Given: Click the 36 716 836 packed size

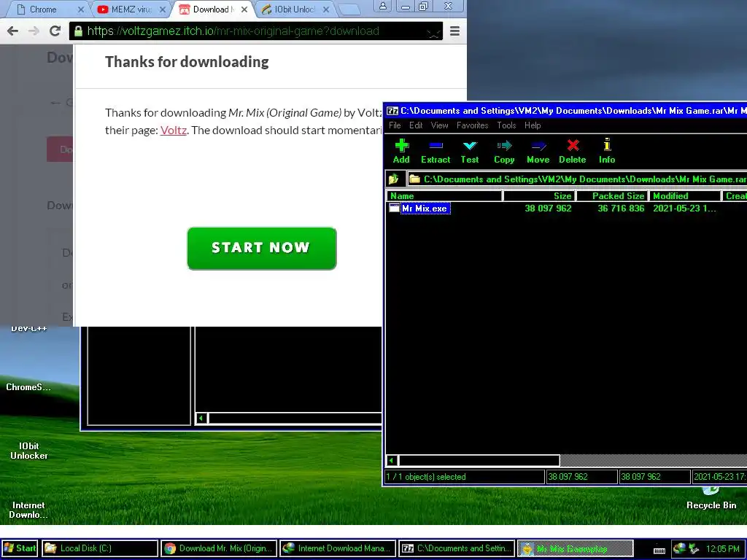Looking at the screenshot, I should point(621,208).
